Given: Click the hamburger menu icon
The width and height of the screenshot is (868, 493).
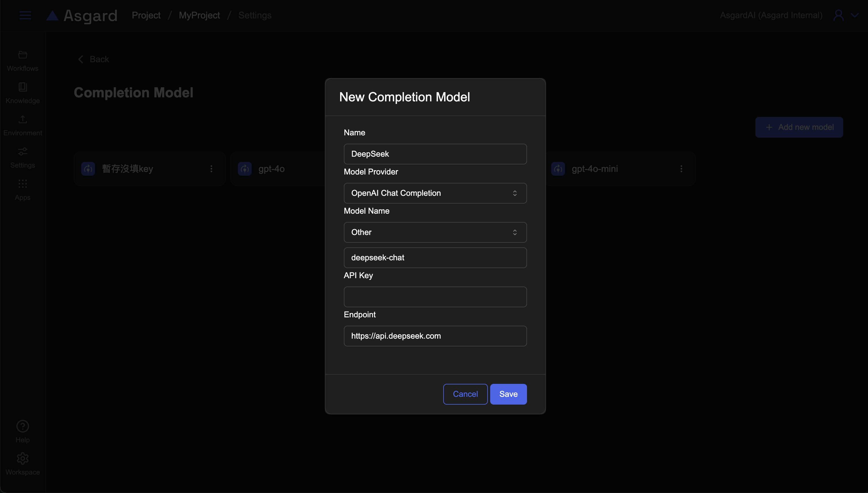Looking at the screenshot, I should (x=25, y=15).
